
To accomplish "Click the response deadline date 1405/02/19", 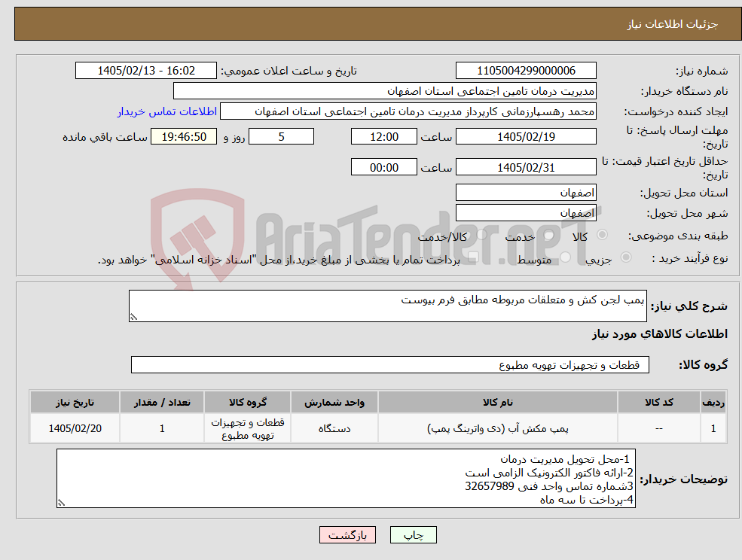I will tap(526, 137).
